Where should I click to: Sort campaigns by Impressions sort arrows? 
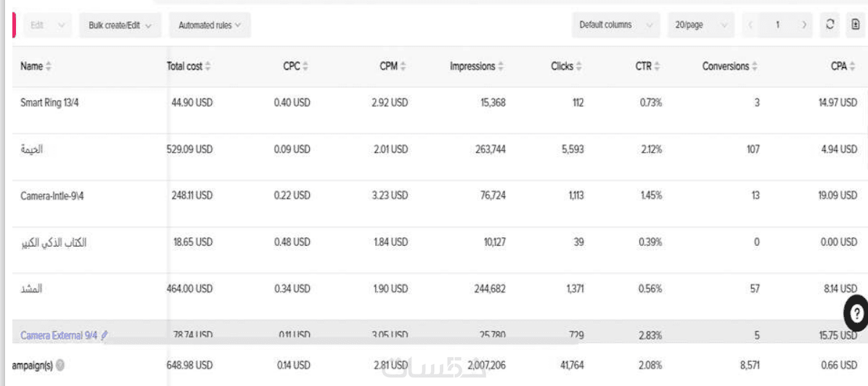[x=501, y=67]
